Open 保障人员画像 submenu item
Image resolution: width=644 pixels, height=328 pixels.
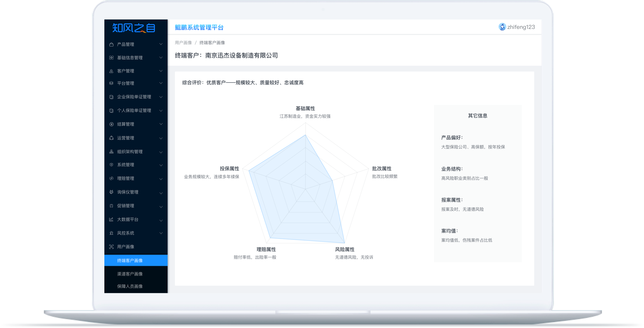tap(130, 286)
